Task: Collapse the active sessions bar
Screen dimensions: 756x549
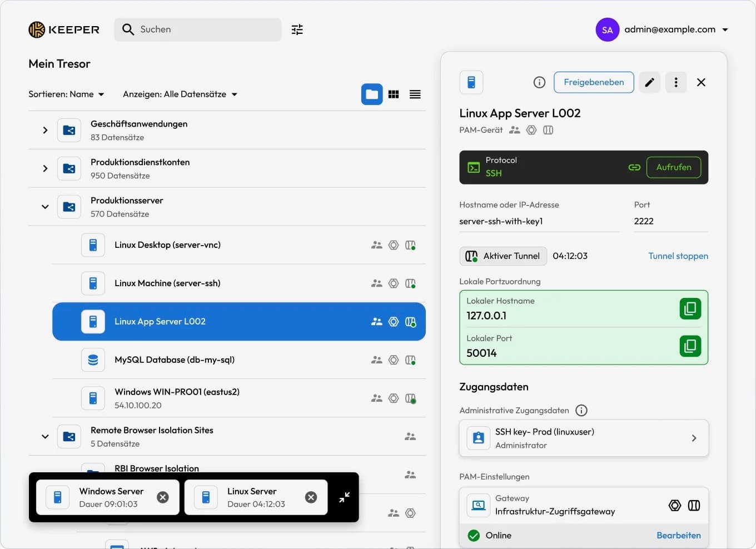Action: click(x=345, y=497)
